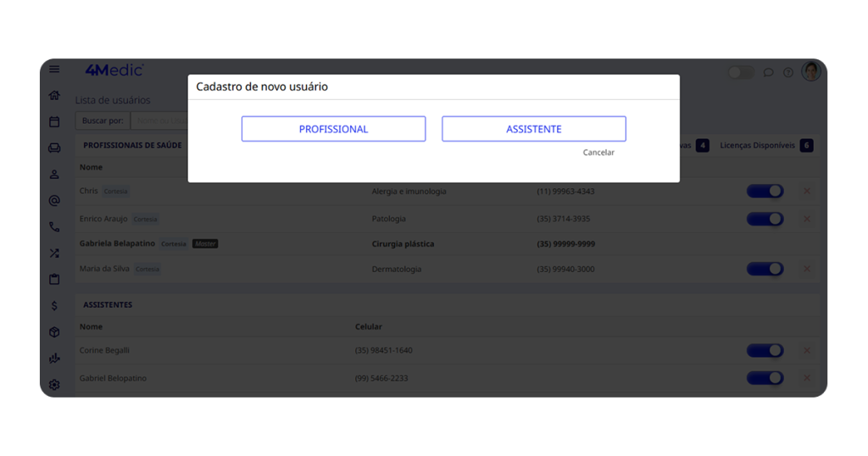The width and height of the screenshot is (868, 456).
Task: Toggle Corine Begalli's active switch
Action: (x=765, y=351)
